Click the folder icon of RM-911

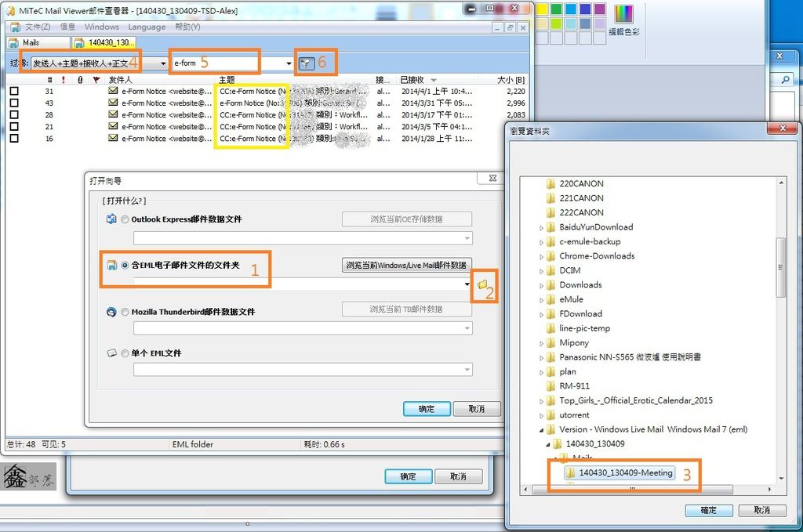pos(550,385)
